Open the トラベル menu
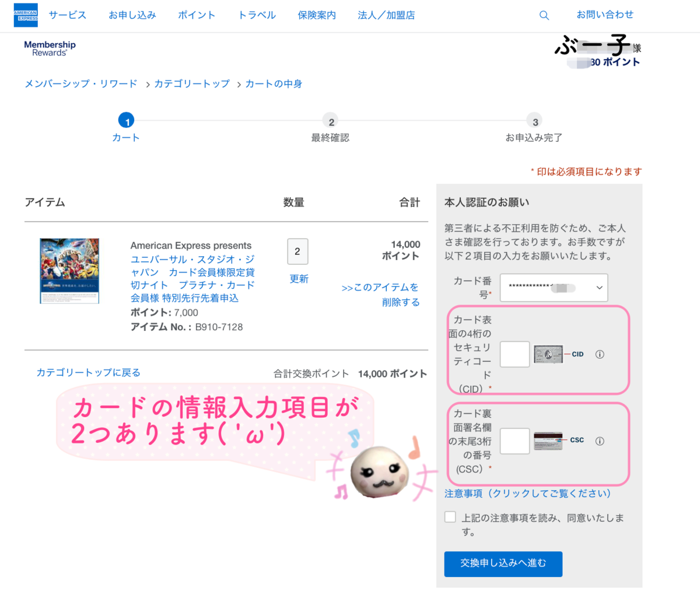The width and height of the screenshot is (700, 601). pos(257,15)
